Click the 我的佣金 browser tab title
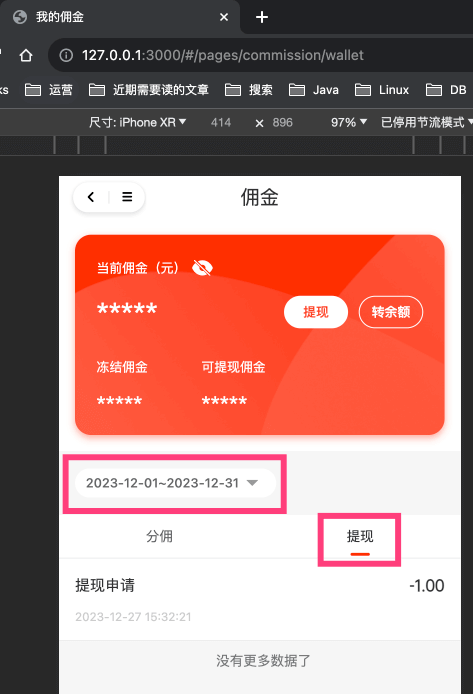The height and width of the screenshot is (694, 473). (x=60, y=17)
